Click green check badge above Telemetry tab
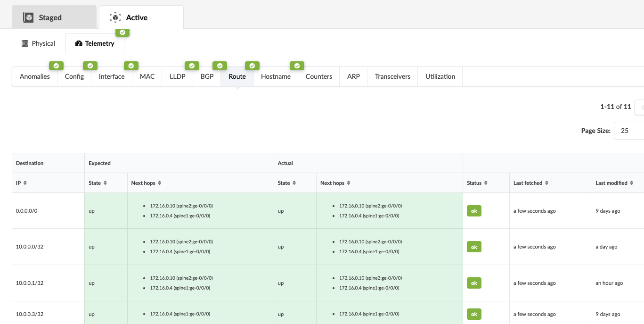Screen dimensions: 644x324 point(122,33)
